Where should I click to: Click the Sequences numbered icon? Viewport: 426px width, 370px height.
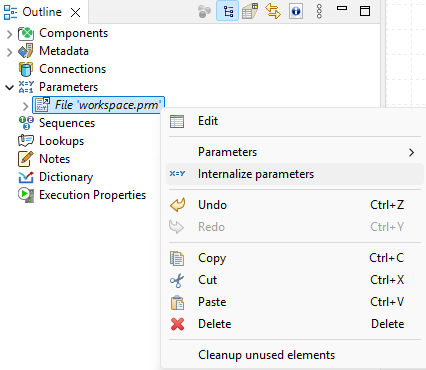[26, 123]
